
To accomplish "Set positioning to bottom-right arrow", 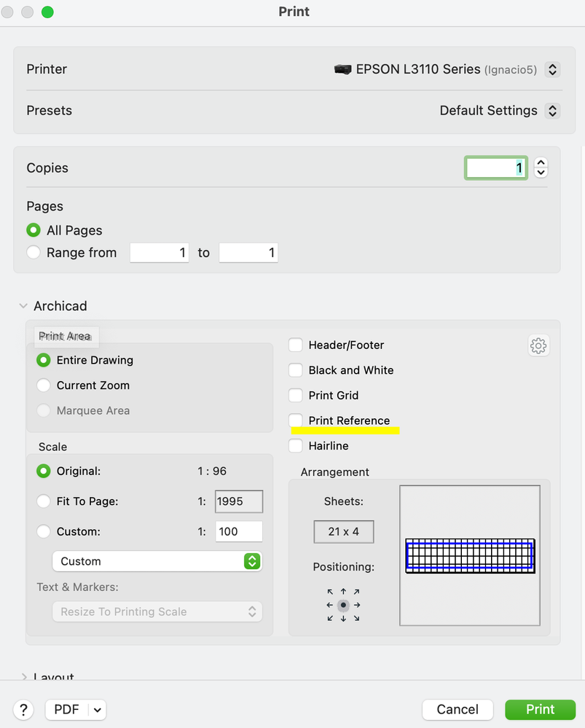I will coord(356,619).
